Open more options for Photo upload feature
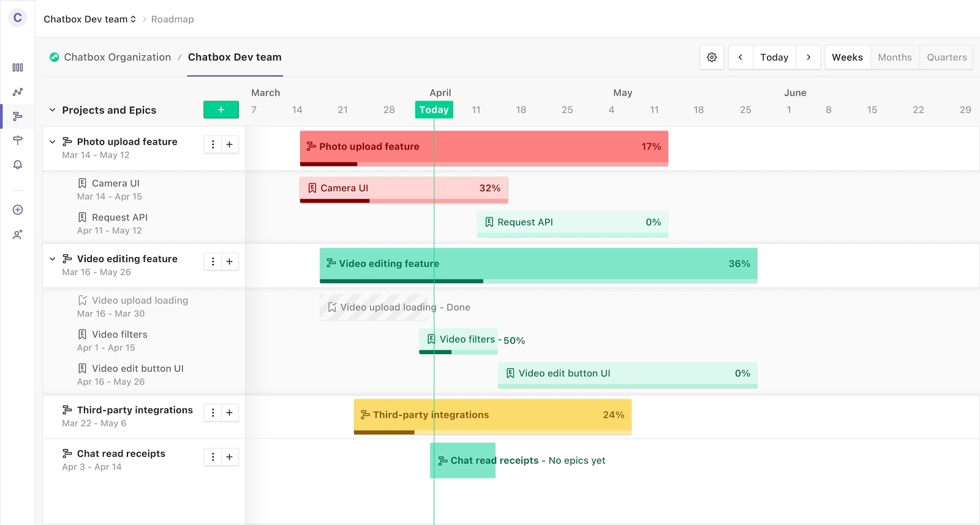 [x=213, y=145]
